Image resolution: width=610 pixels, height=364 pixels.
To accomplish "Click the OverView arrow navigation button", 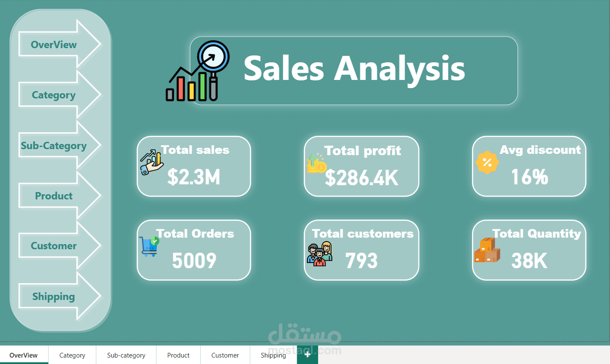I will point(59,44).
